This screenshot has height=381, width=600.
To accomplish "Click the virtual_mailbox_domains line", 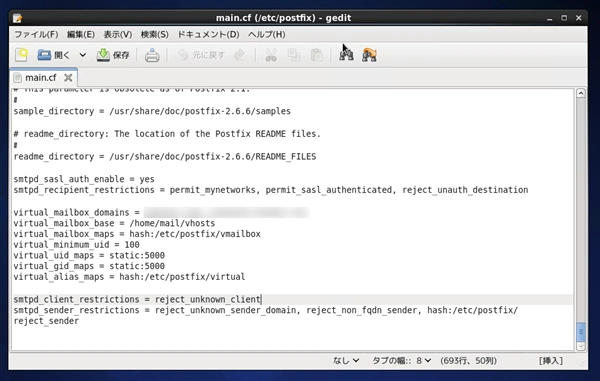I will point(161,212).
